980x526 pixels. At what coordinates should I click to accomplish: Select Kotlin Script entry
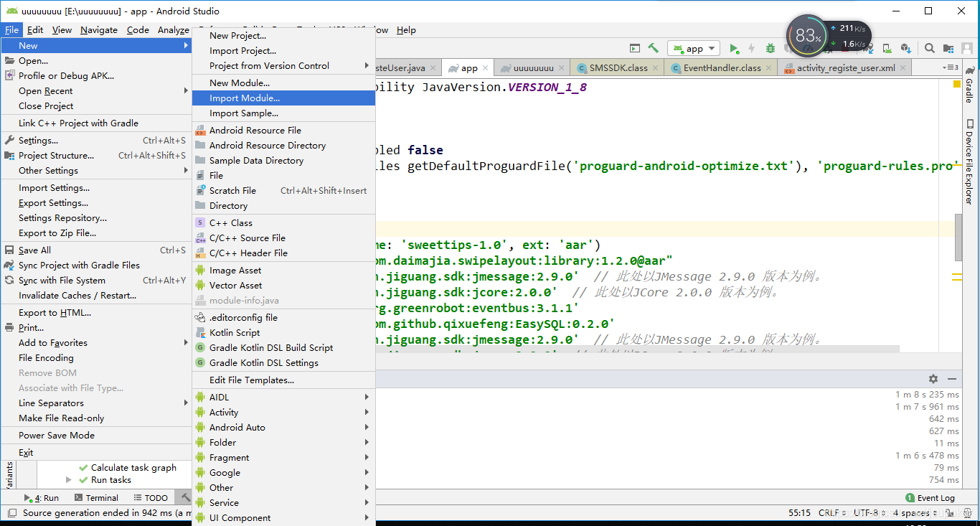pyautogui.click(x=283, y=332)
